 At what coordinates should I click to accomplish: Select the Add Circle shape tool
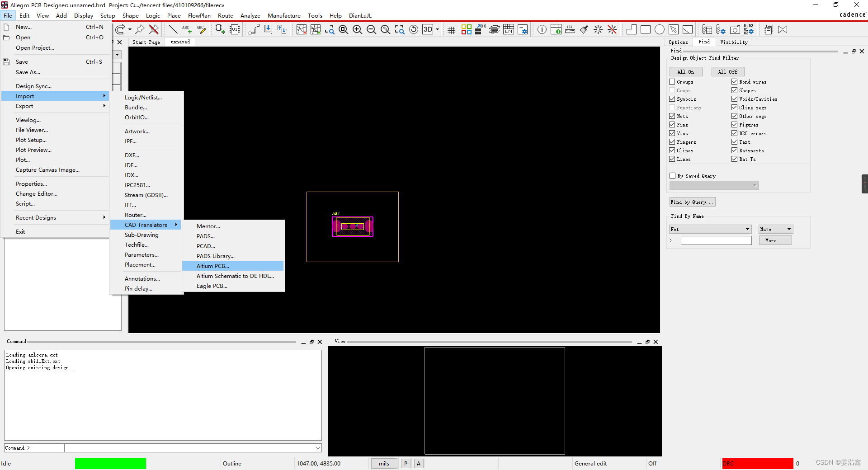coord(659,30)
